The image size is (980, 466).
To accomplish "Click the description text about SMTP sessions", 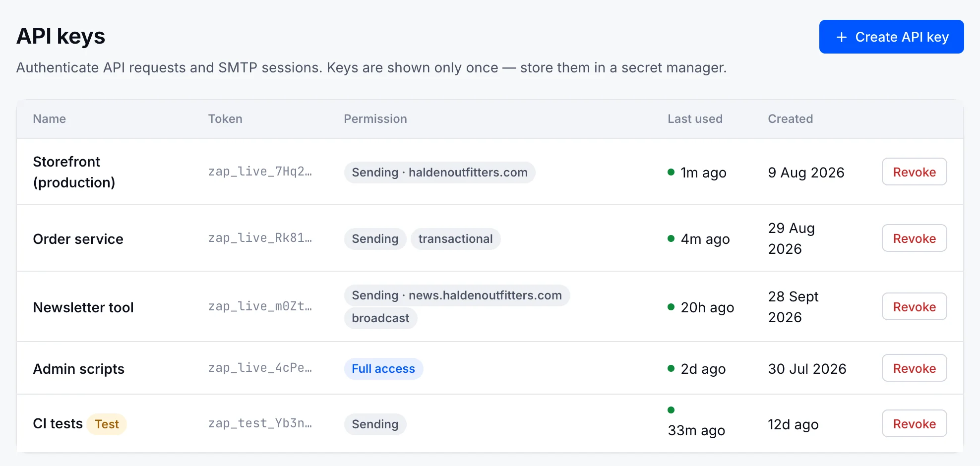I will coord(371,67).
